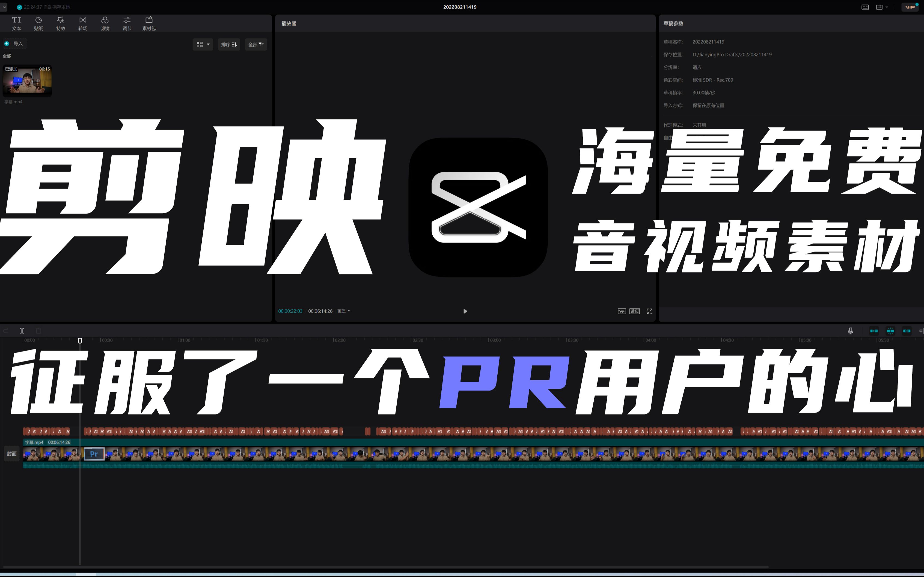Viewport: 924px width, 577px height.
Task: Click the 全部 category label
Action: click(7, 56)
